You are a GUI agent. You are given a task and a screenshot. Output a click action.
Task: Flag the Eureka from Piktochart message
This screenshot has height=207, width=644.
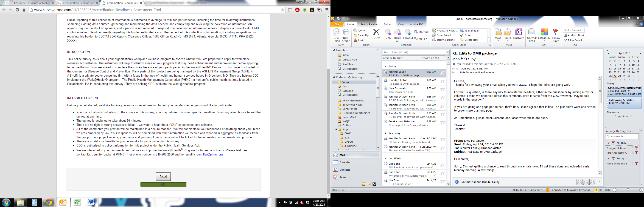[x=444, y=123]
